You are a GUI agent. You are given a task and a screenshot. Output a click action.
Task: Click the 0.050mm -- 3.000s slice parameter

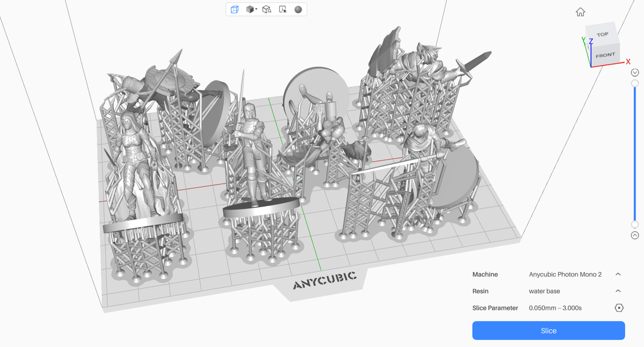(x=555, y=308)
